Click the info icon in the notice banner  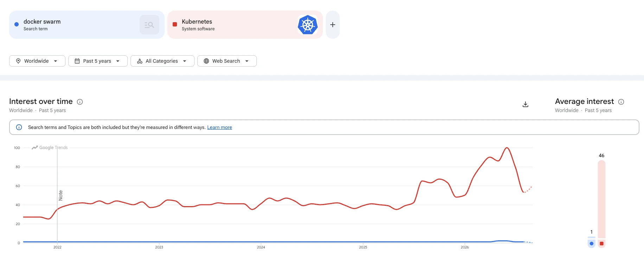point(19,127)
